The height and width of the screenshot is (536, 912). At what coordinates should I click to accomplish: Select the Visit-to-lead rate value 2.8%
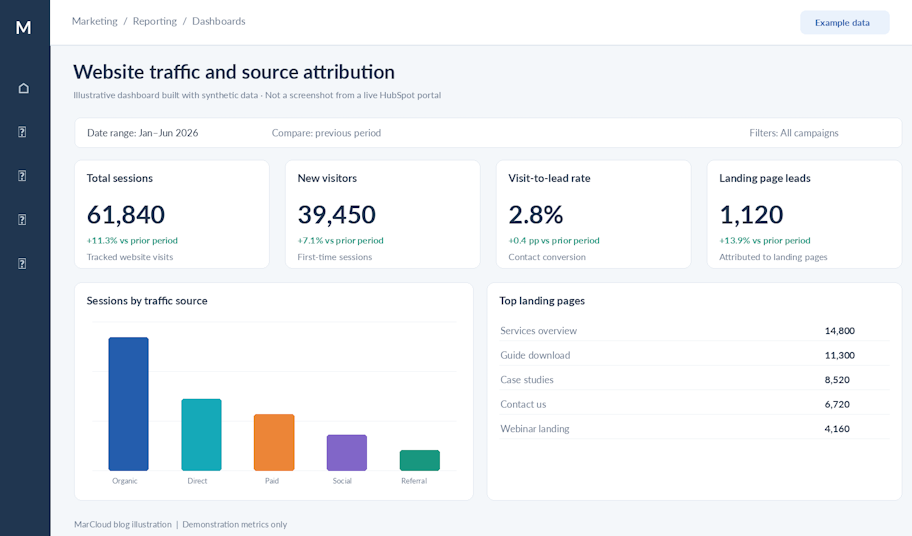point(536,215)
